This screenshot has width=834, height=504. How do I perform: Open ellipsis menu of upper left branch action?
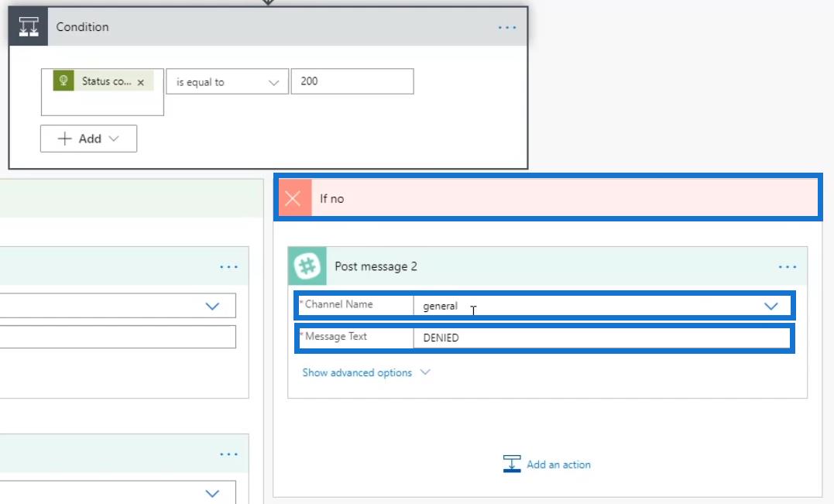coord(228,266)
